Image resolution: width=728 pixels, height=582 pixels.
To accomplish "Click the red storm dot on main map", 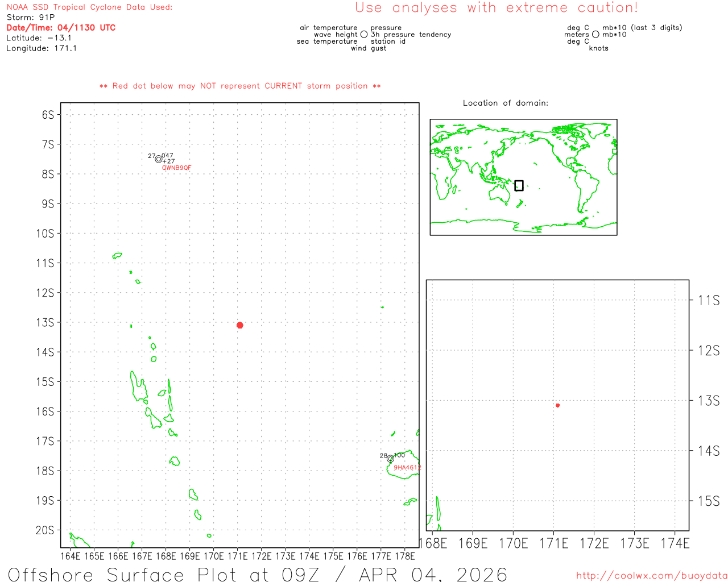I will [239, 325].
